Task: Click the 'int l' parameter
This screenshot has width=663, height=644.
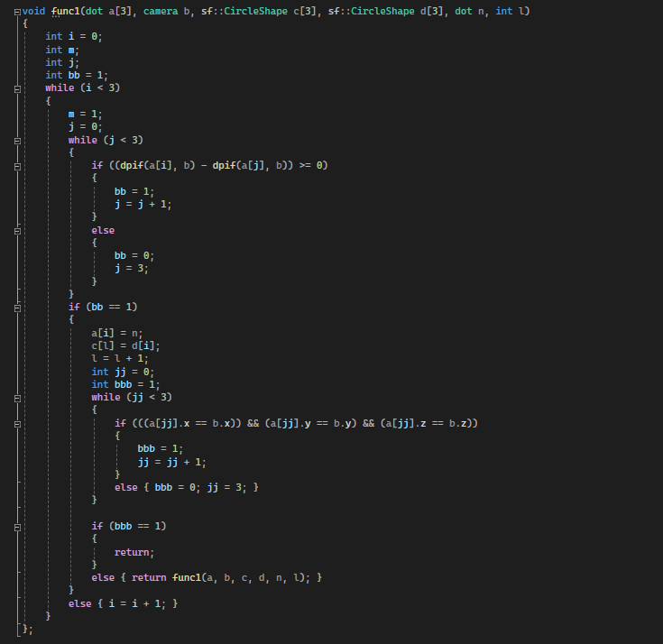Action: [510, 11]
